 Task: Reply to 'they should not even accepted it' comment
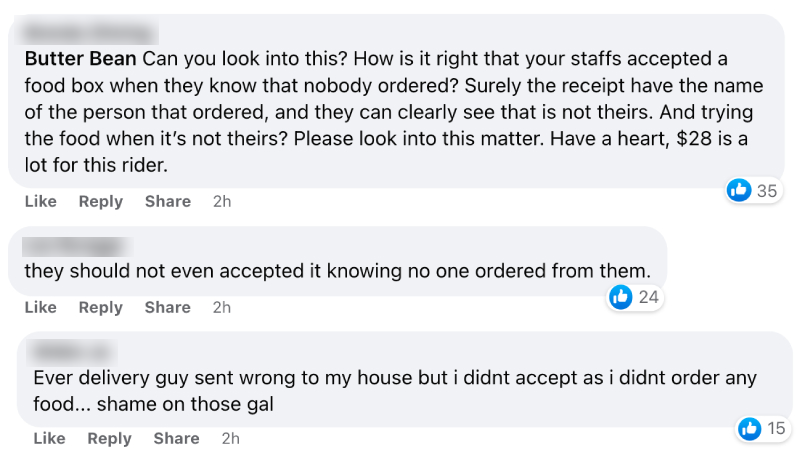[x=100, y=307]
